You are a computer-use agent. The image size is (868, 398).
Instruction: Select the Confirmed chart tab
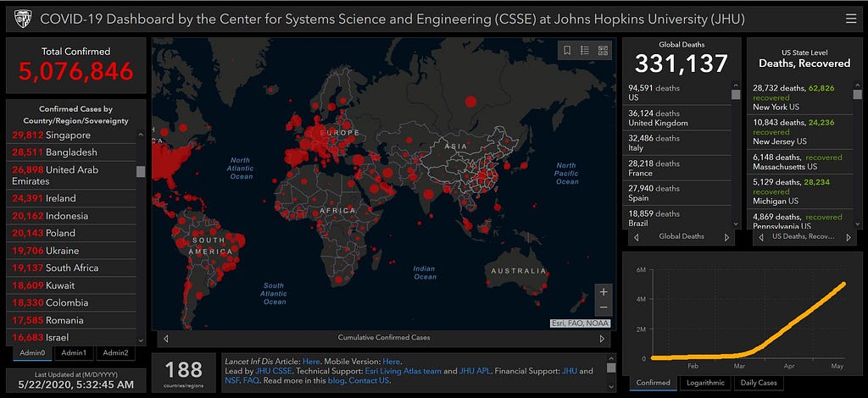[653, 383]
